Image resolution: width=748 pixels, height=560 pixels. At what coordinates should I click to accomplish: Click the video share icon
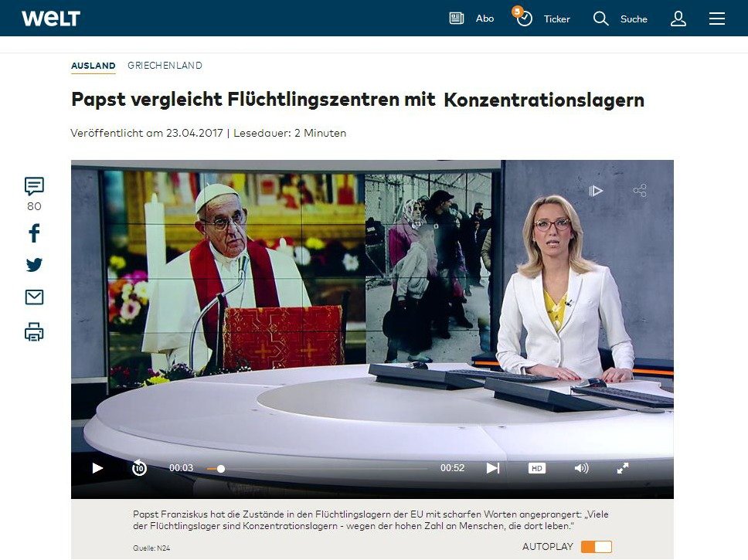(x=640, y=191)
